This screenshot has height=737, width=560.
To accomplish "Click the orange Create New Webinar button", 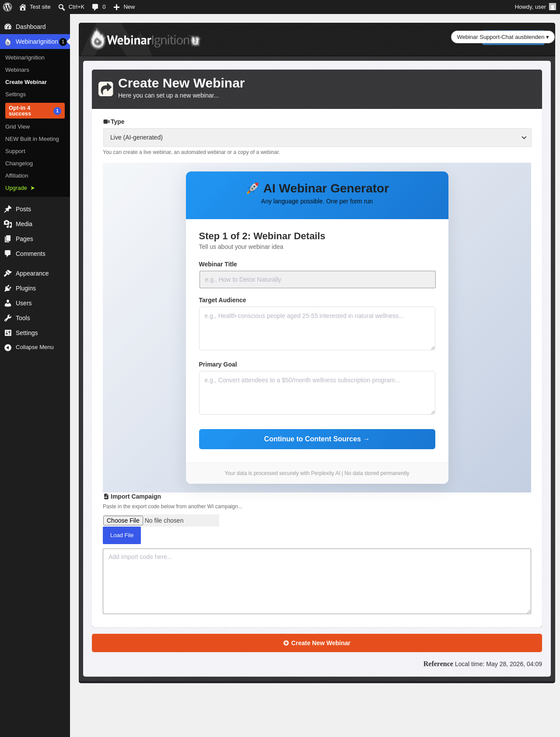I will pyautogui.click(x=317, y=643).
